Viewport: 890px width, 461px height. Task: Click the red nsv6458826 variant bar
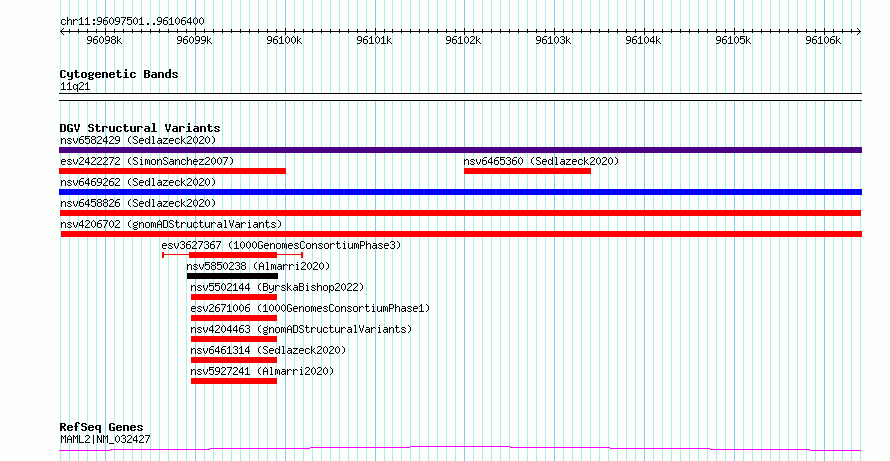coord(460,213)
